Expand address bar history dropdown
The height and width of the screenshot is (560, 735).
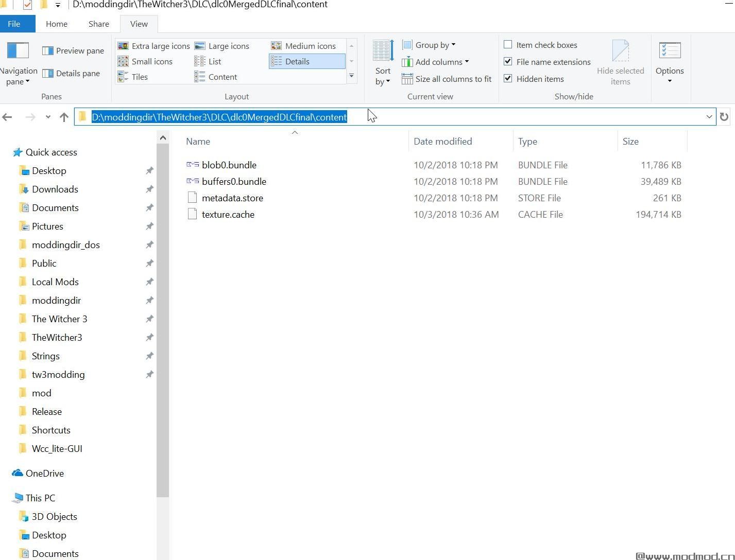pos(709,117)
